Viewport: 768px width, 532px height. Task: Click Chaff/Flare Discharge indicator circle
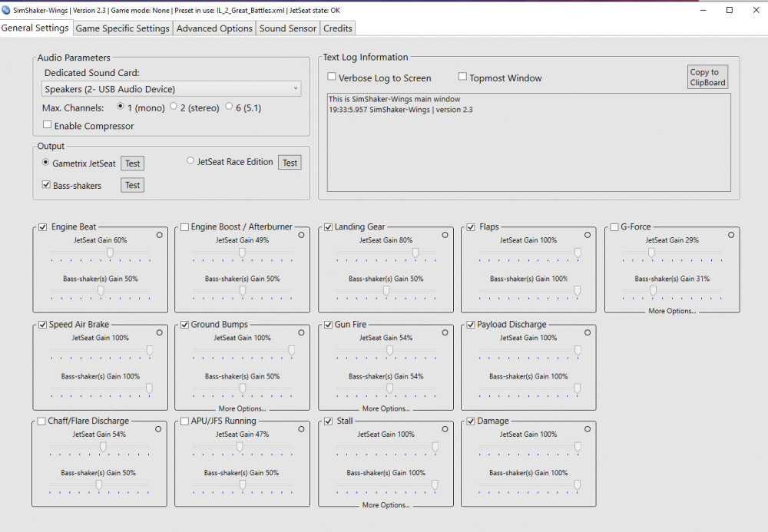(x=158, y=428)
